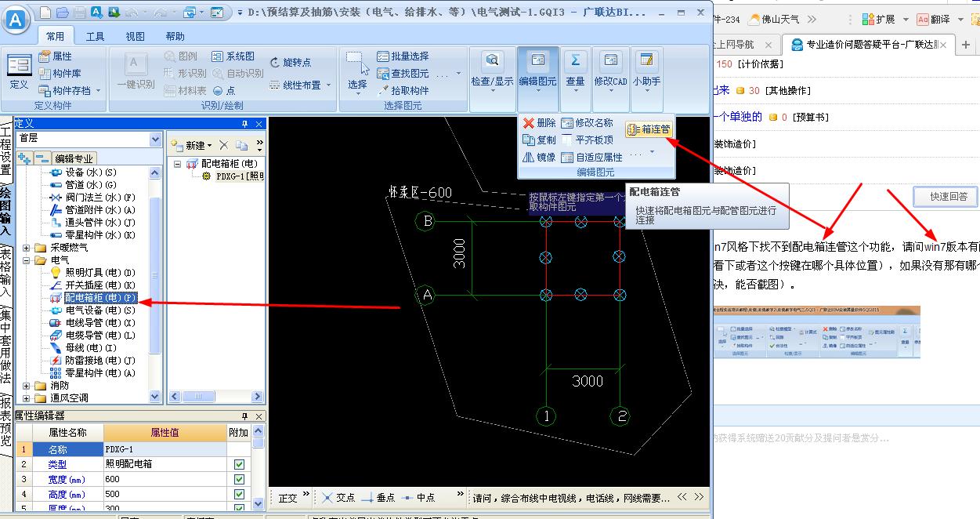Screen dimensions: 980x519
Task: Expand the 采暖燃气 tree folder
Action: (27, 248)
